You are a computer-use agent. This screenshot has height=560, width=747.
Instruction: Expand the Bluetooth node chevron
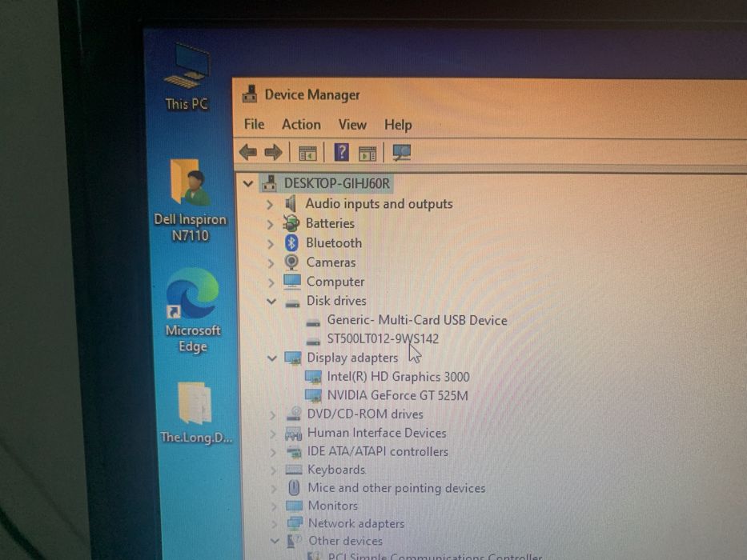tap(271, 244)
